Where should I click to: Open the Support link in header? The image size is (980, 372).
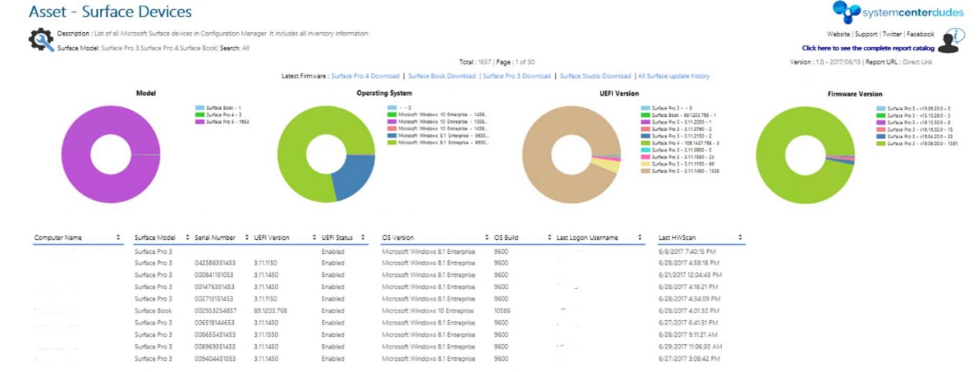click(866, 34)
